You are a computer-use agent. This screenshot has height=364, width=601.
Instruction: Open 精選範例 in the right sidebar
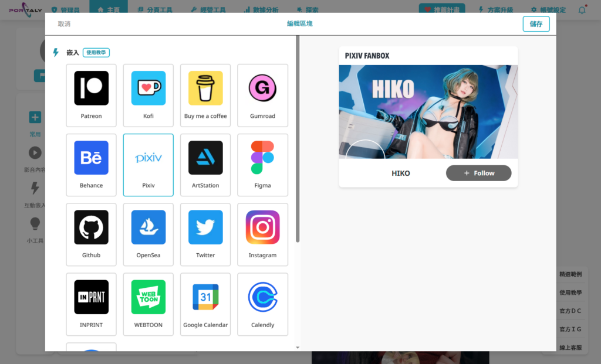pos(570,274)
